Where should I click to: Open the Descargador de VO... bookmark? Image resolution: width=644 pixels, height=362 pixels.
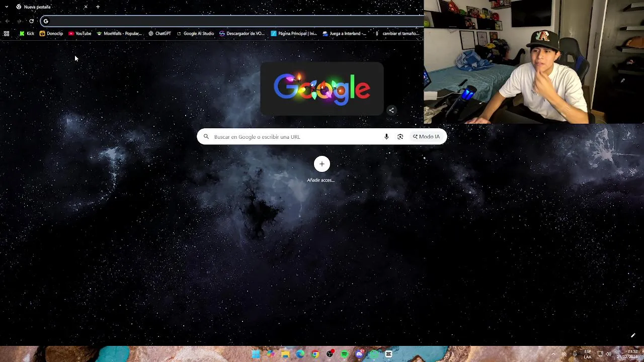click(242, 34)
